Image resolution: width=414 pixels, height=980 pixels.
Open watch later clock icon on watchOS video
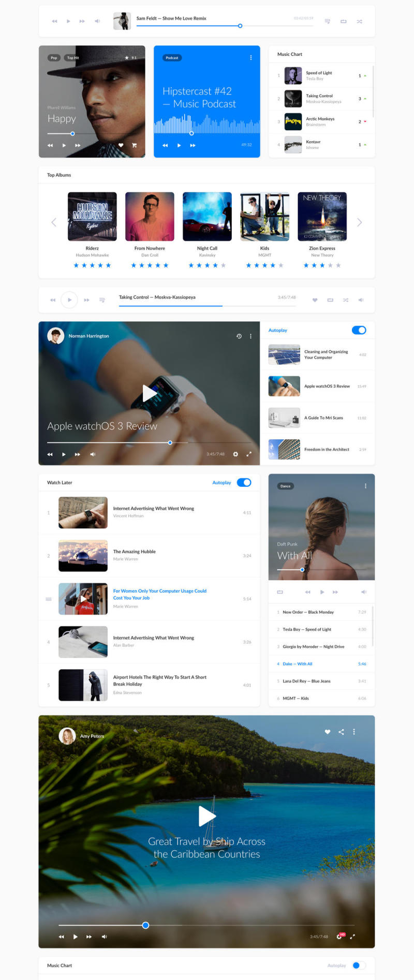[239, 336]
